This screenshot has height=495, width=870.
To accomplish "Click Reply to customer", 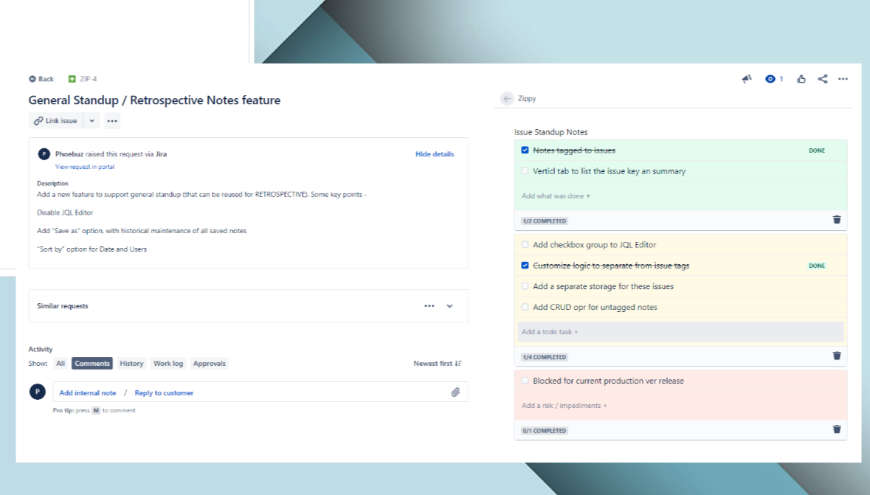I will click(164, 393).
